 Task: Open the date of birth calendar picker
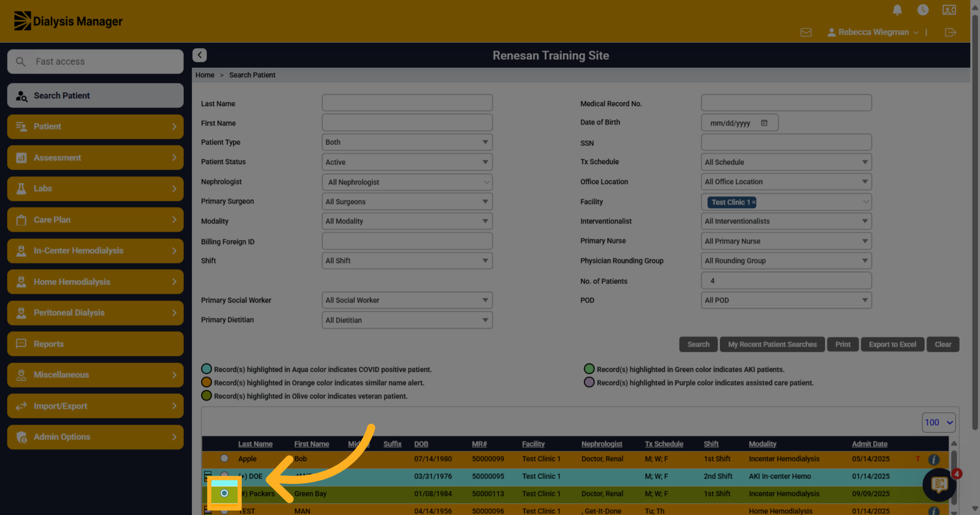(764, 123)
